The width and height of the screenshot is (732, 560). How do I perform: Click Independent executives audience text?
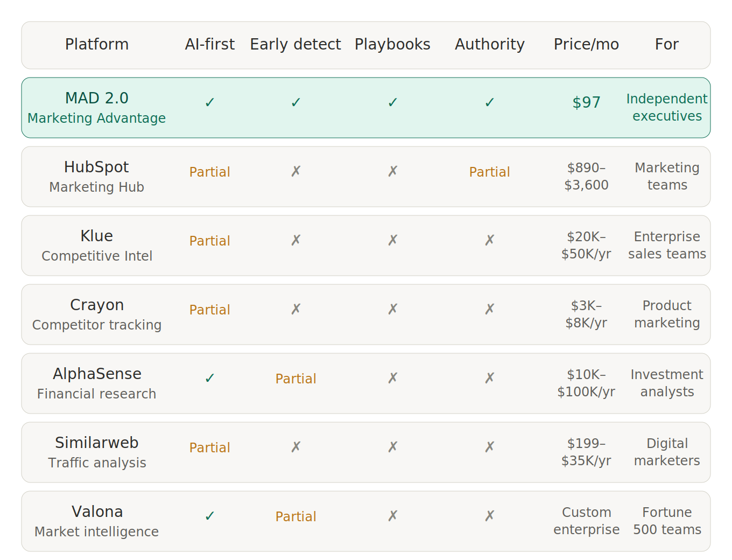tap(667, 107)
